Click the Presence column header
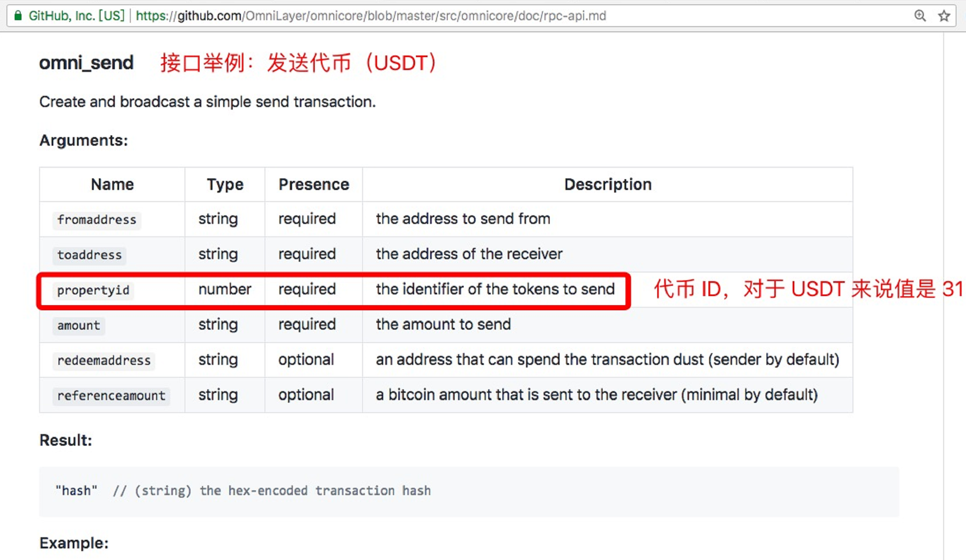 pos(313,184)
